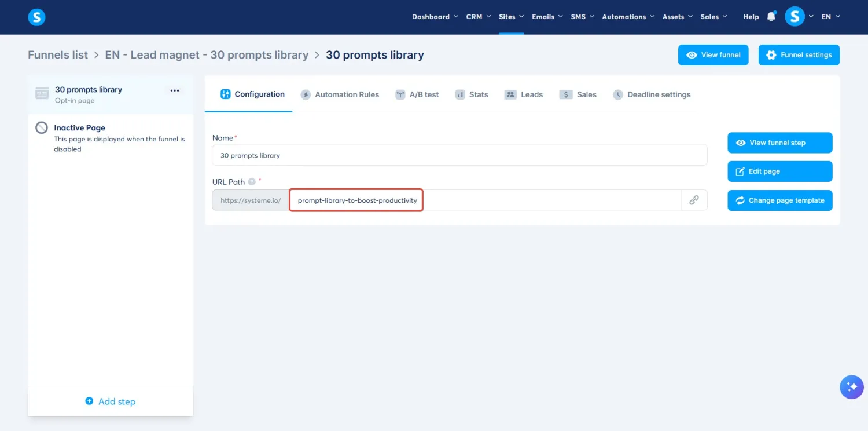
Task: Switch to the Automation Rules tab
Action: coord(340,94)
